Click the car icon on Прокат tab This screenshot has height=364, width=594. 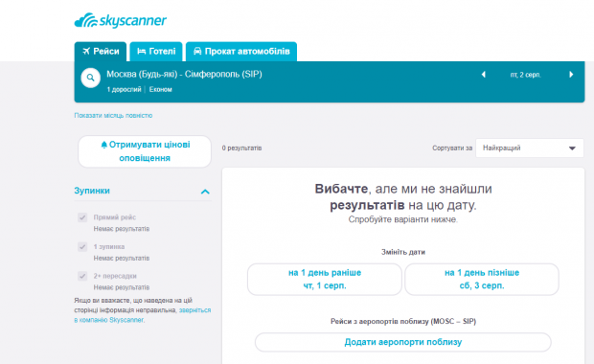click(197, 51)
